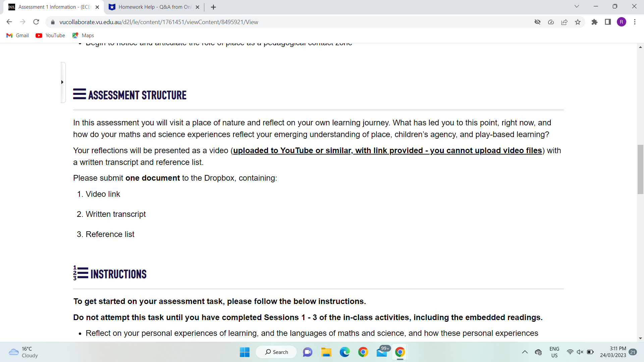
Task: Go back with the back arrow
Action: click(x=9, y=22)
